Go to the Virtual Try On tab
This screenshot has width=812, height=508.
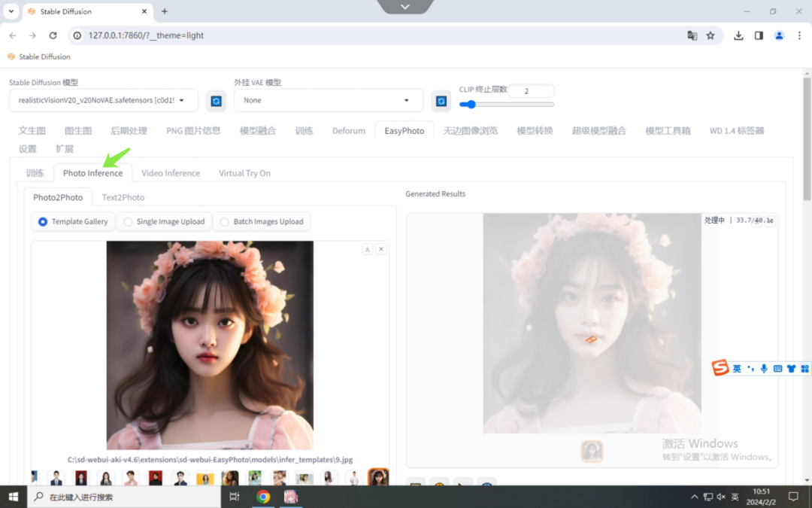(244, 173)
